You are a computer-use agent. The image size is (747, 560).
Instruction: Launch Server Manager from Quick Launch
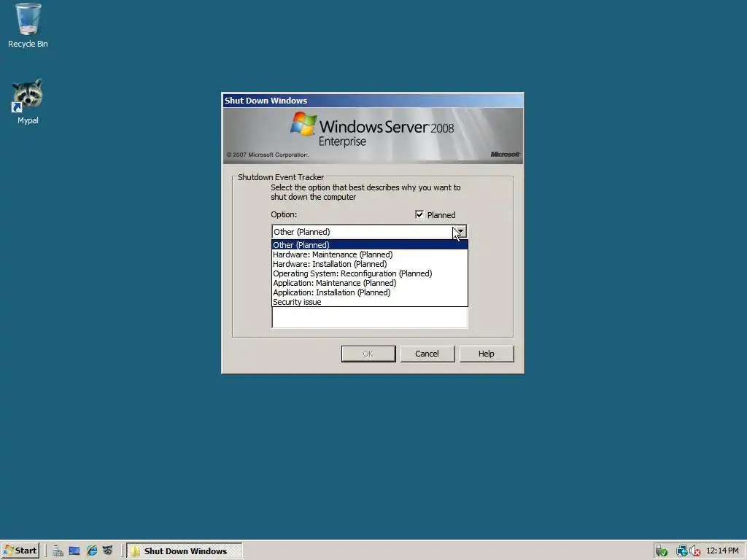point(58,551)
